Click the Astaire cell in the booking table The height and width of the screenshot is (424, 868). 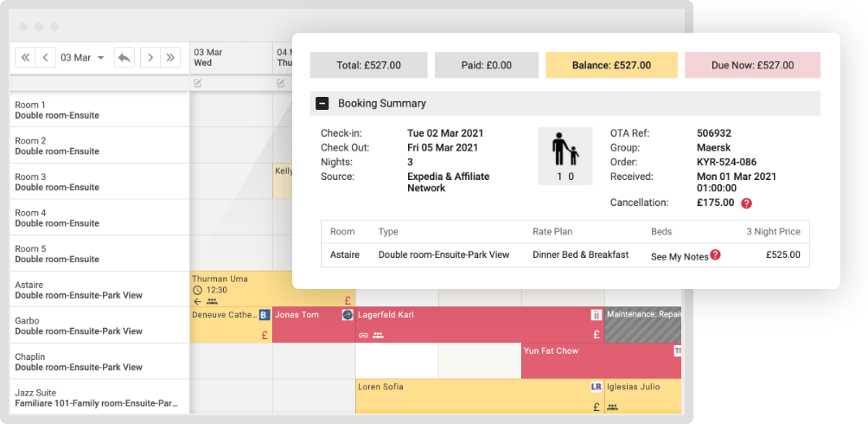pos(344,255)
